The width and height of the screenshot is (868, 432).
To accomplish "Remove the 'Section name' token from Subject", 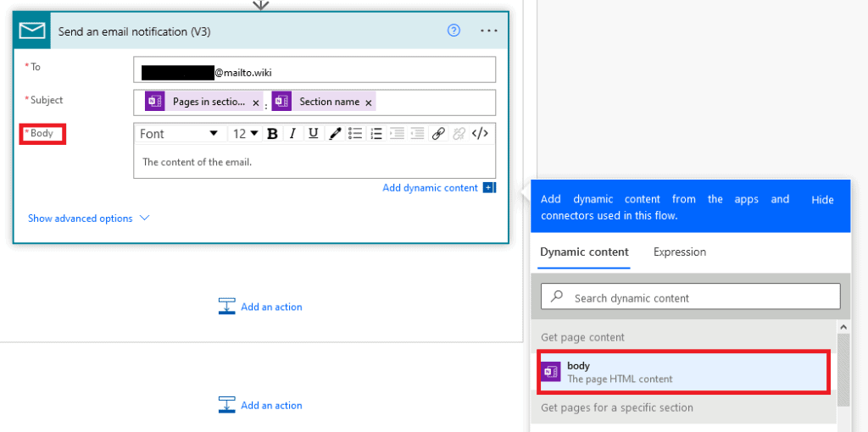I will [368, 102].
